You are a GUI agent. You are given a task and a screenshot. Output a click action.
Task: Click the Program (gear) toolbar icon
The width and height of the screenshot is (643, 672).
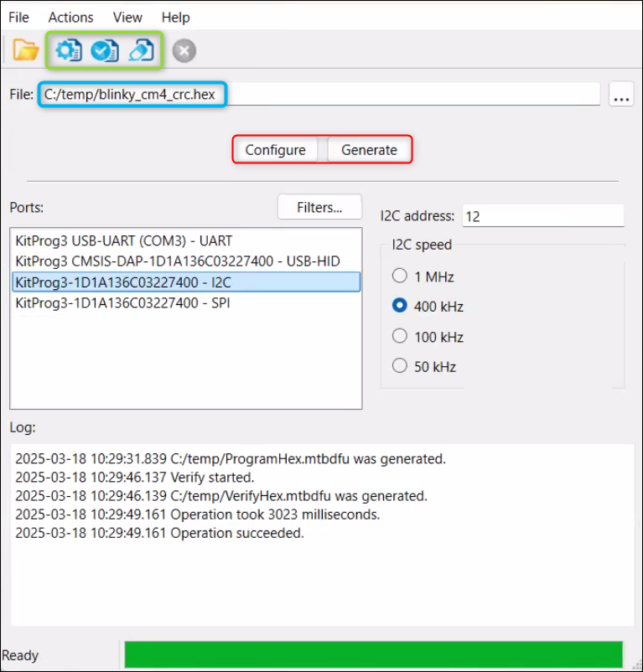[x=69, y=50]
